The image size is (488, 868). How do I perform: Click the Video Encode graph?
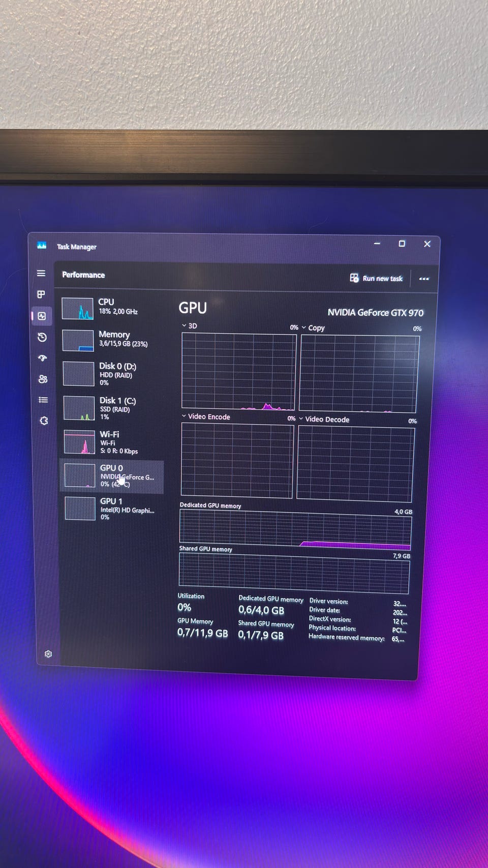[x=237, y=460]
